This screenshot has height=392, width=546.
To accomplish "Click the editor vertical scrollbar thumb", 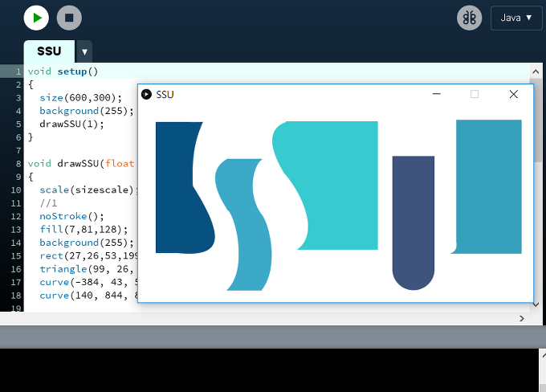I will 538,122.
